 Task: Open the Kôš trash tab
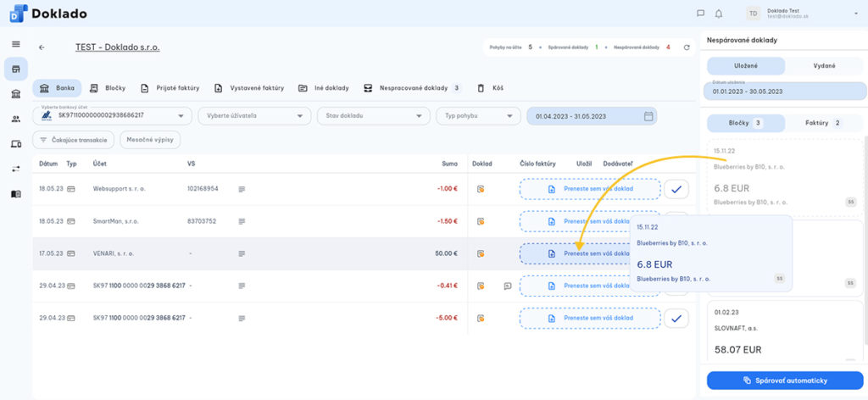point(490,88)
